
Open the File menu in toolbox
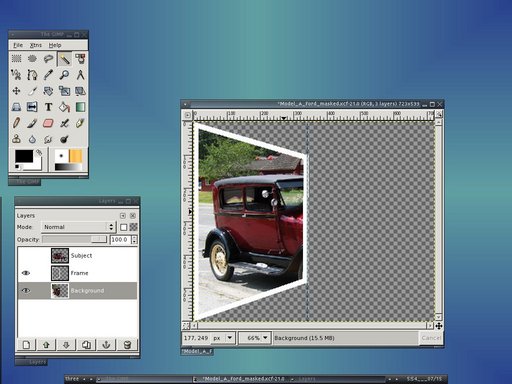(x=18, y=45)
